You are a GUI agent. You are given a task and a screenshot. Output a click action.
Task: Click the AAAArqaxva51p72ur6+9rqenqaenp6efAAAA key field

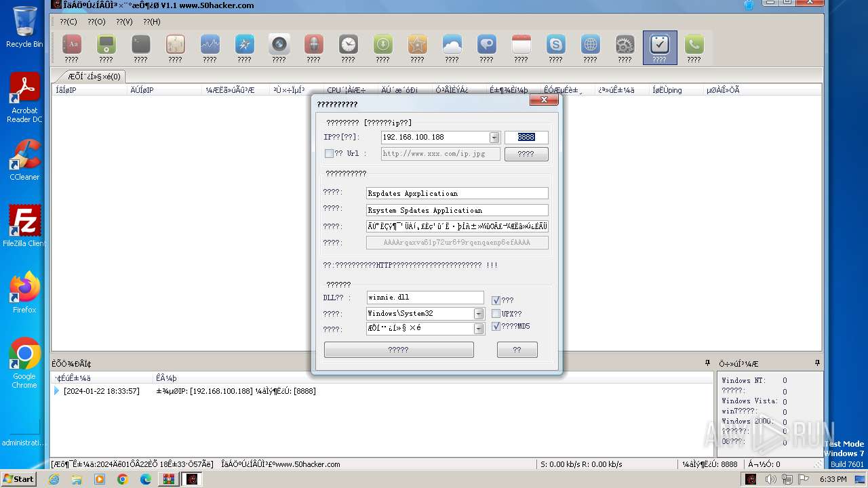coord(457,243)
